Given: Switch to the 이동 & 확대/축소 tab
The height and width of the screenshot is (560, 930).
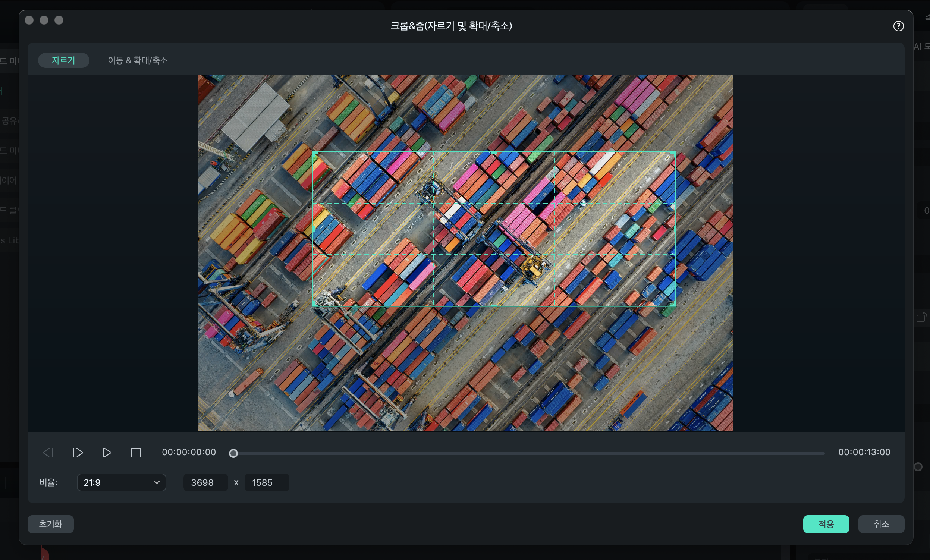Looking at the screenshot, I should click(x=137, y=60).
